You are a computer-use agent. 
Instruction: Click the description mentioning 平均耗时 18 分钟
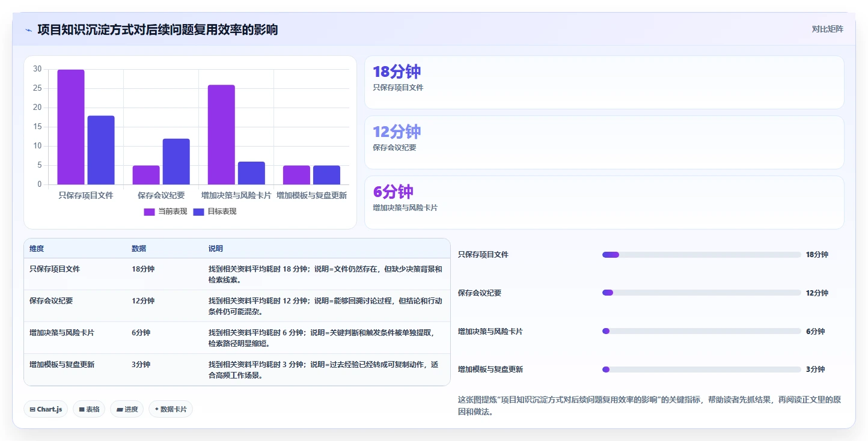(325, 275)
